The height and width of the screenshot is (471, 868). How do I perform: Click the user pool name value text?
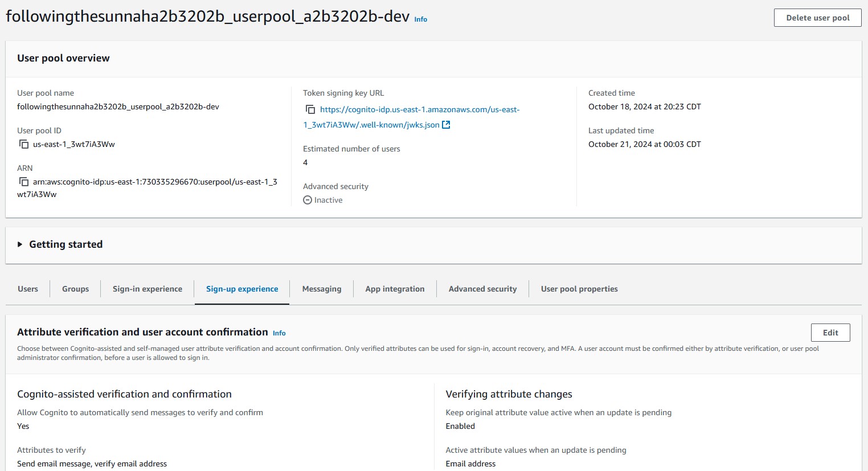point(118,107)
